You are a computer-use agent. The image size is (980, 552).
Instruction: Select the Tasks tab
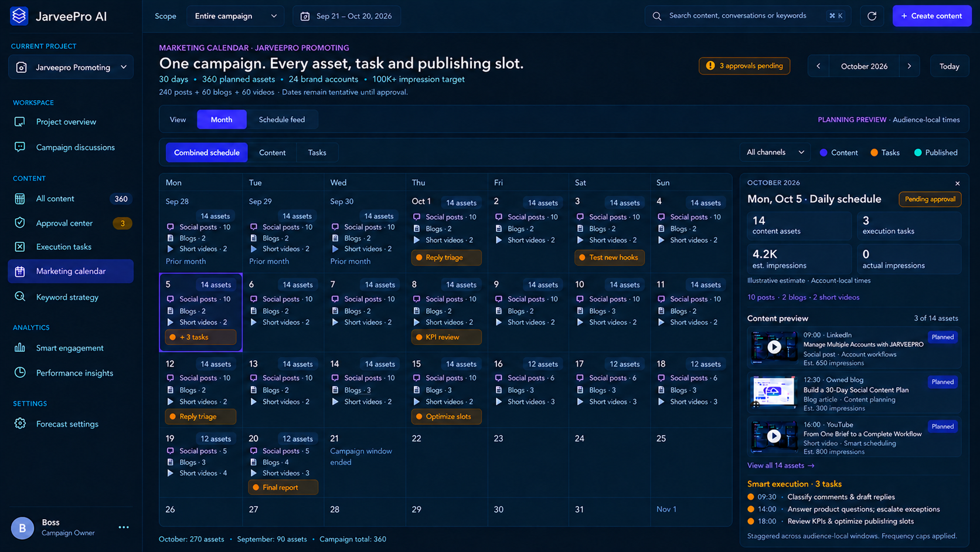317,153
